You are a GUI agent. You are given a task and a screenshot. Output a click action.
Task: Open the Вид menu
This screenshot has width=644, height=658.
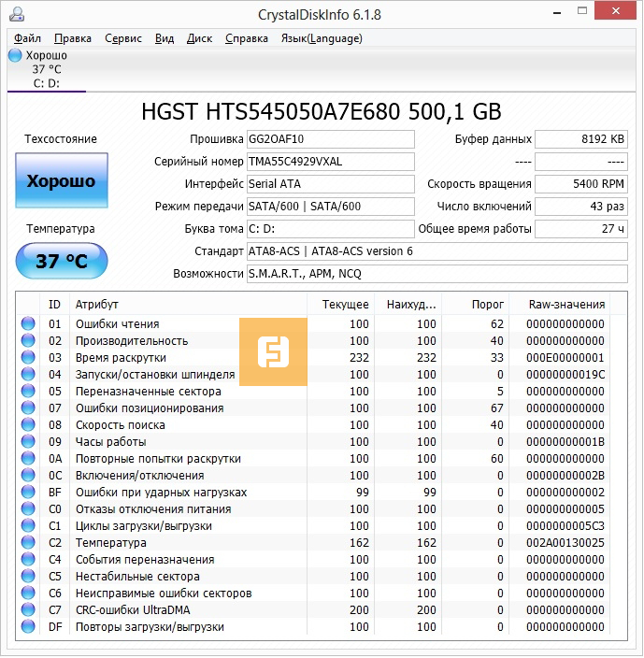pyautogui.click(x=165, y=38)
